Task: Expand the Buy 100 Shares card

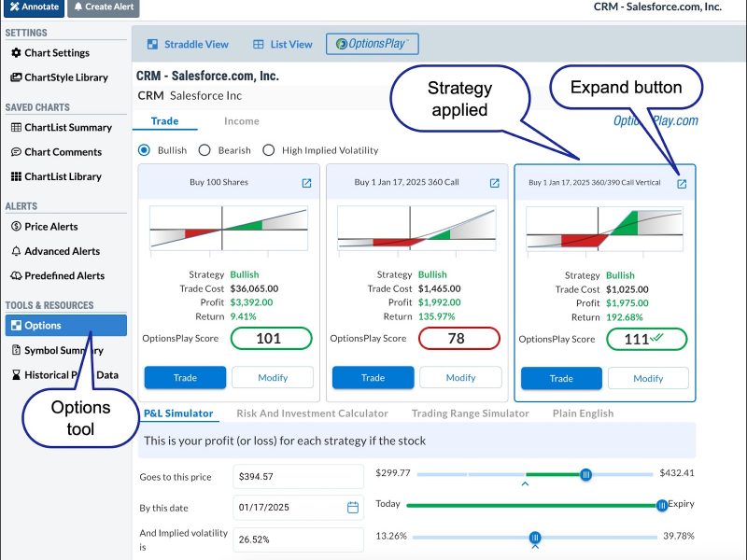Action: point(307,183)
